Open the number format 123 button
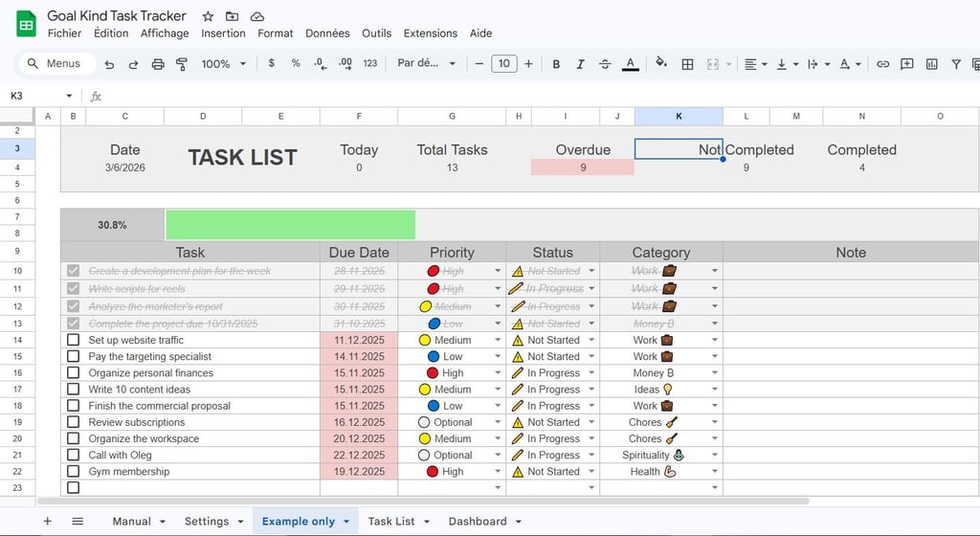 370,63
